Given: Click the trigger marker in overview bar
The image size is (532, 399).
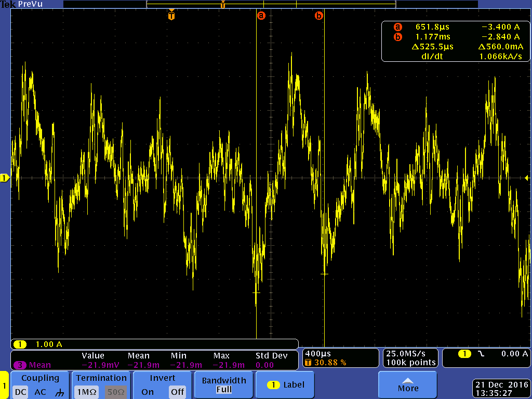Looking at the screenshot, I should click(x=223, y=4).
